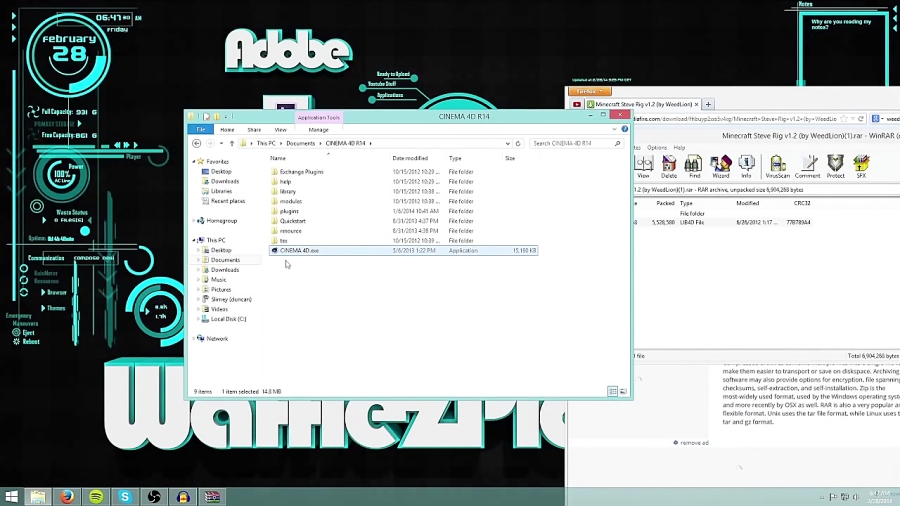Screen dimensions: 900x506
Task: Switch to large icons view in status bar
Action: click(622, 391)
